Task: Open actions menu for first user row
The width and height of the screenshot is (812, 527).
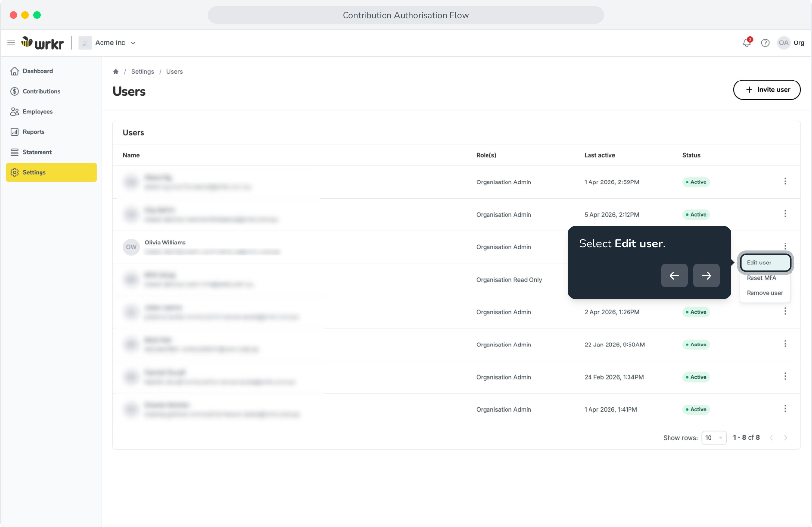Action: click(x=785, y=182)
